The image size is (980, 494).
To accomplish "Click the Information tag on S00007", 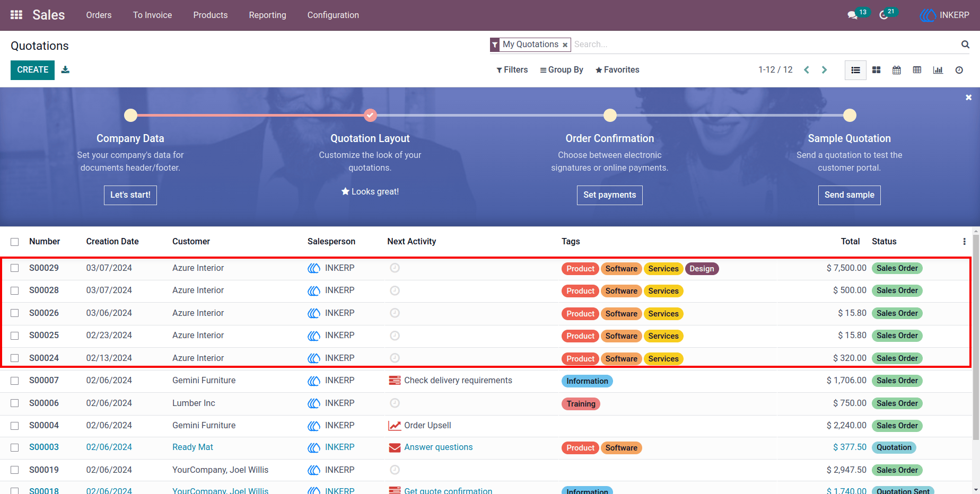I will pyautogui.click(x=587, y=381).
